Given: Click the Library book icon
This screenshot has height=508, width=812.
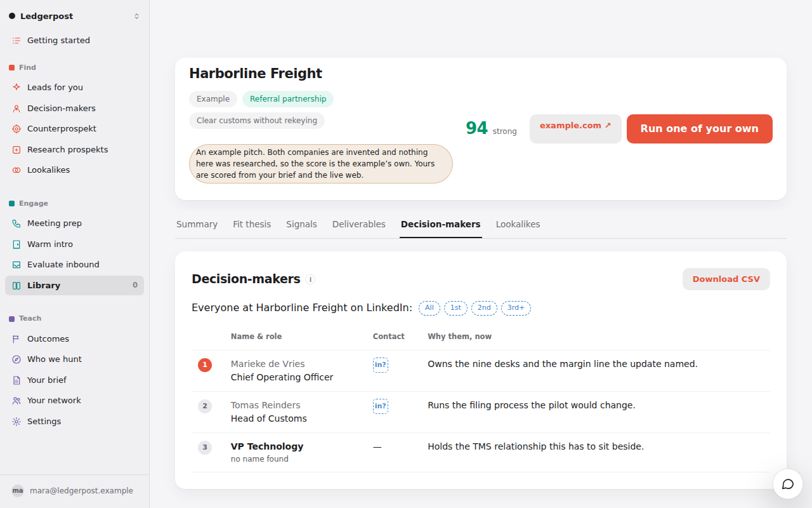Looking at the screenshot, I should (x=16, y=286).
